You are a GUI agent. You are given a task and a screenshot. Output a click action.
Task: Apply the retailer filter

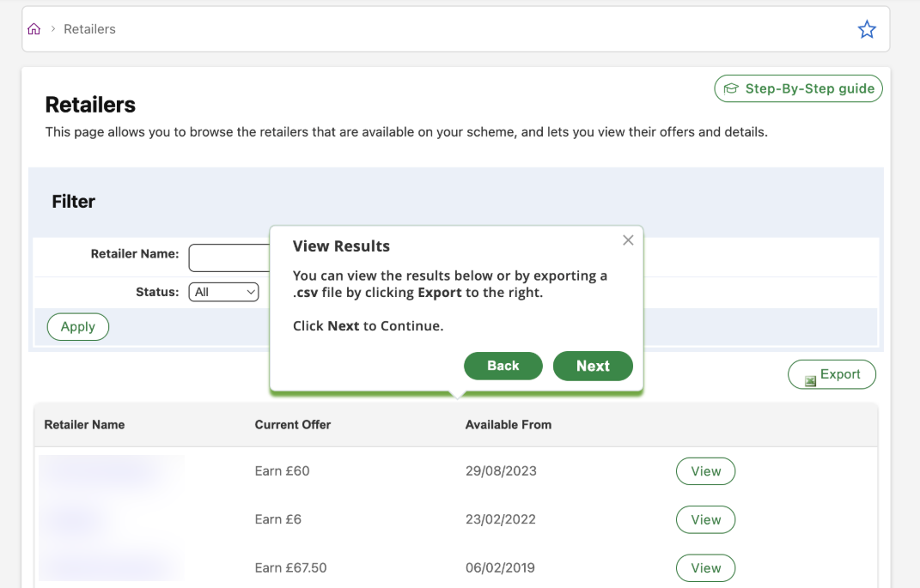pyautogui.click(x=78, y=327)
